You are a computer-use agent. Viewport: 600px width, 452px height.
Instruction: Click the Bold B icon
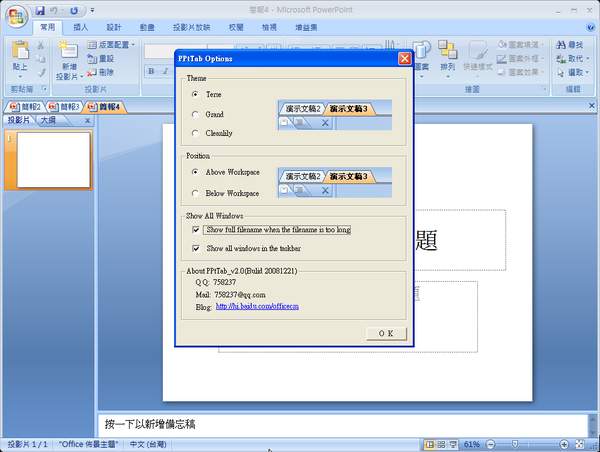151,71
